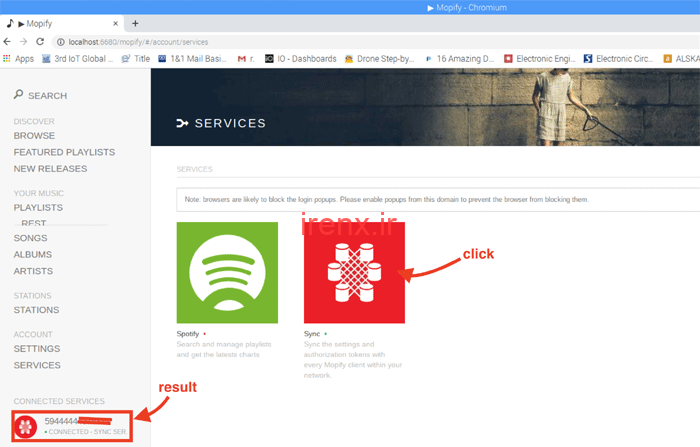Click the Search magnifier in sidebar
700x447 pixels.
click(x=19, y=95)
